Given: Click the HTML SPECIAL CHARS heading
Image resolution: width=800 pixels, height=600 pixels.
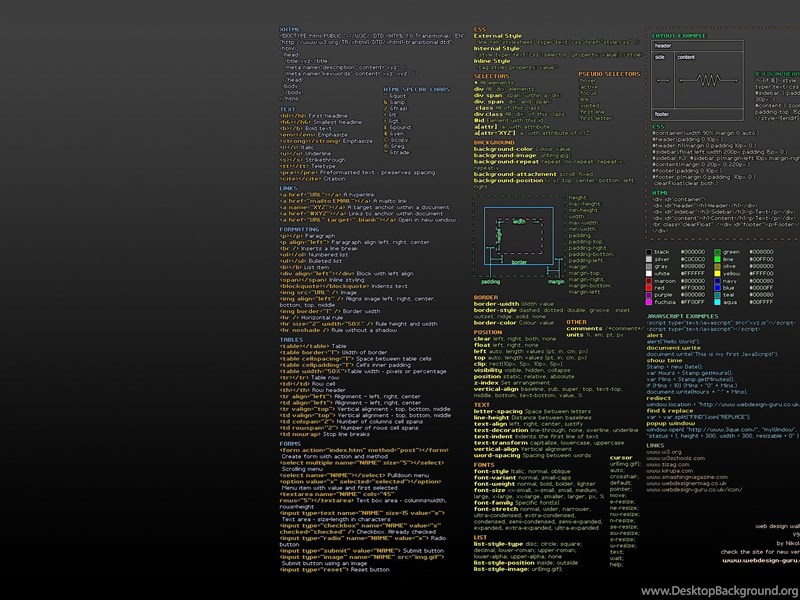Looking at the screenshot, I should pyautogui.click(x=417, y=89).
